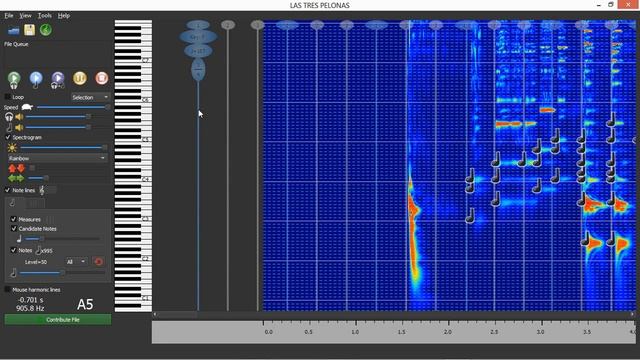
Task: Click the measure 2 marker bubble
Action: (228, 25)
